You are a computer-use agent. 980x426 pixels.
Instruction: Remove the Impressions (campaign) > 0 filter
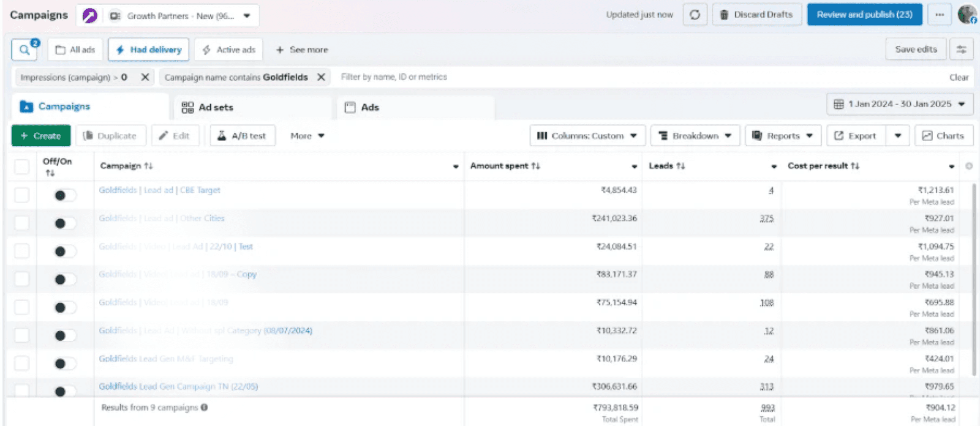point(145,77)
